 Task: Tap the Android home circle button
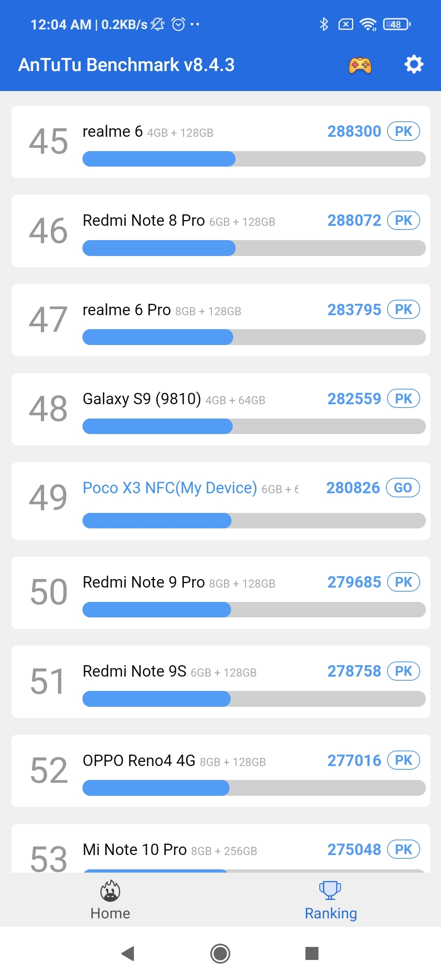[x=220, y=953]
